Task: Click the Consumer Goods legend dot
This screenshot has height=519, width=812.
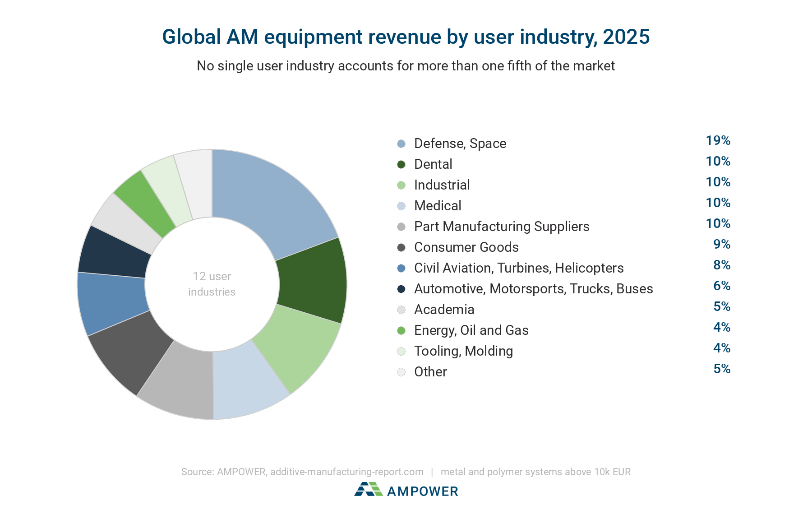Action: point(401,247)
